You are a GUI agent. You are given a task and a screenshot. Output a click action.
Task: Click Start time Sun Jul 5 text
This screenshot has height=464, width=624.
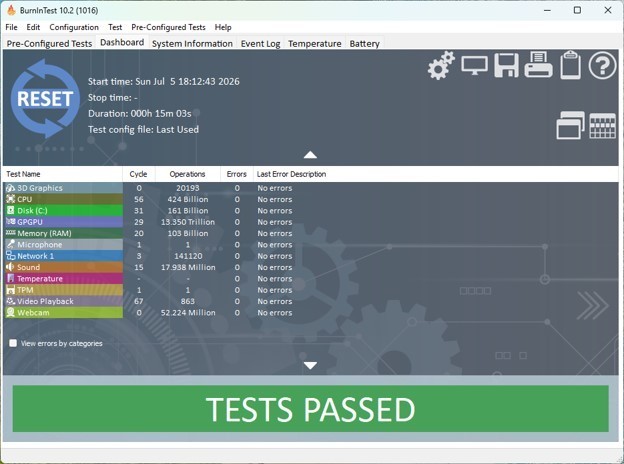pyautogui.click(x=164, y=81)
